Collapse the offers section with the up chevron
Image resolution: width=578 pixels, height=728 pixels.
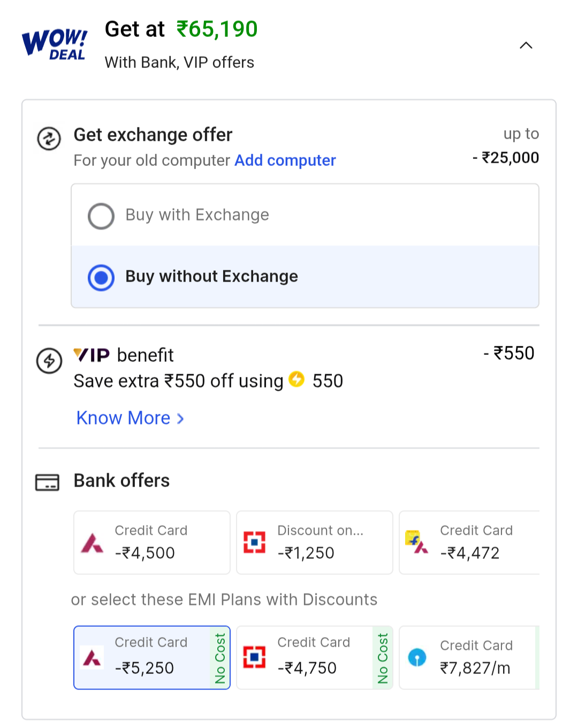click(x=526, y=45)
